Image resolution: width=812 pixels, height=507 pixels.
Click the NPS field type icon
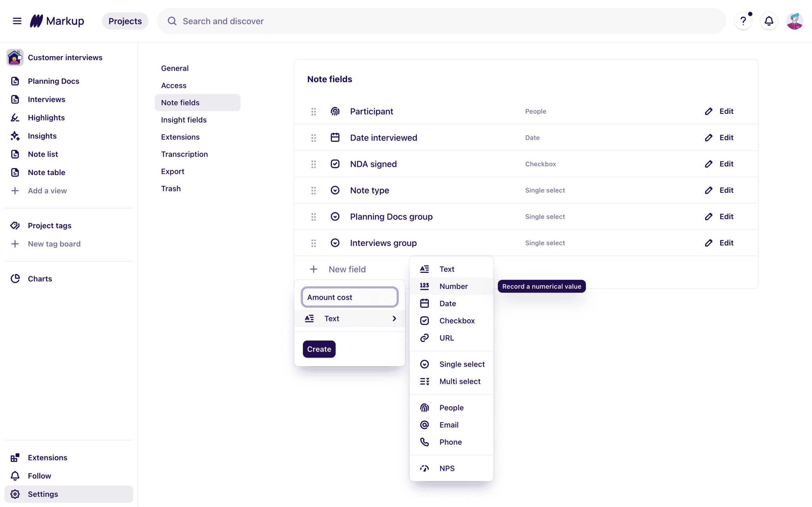(426, 468)
